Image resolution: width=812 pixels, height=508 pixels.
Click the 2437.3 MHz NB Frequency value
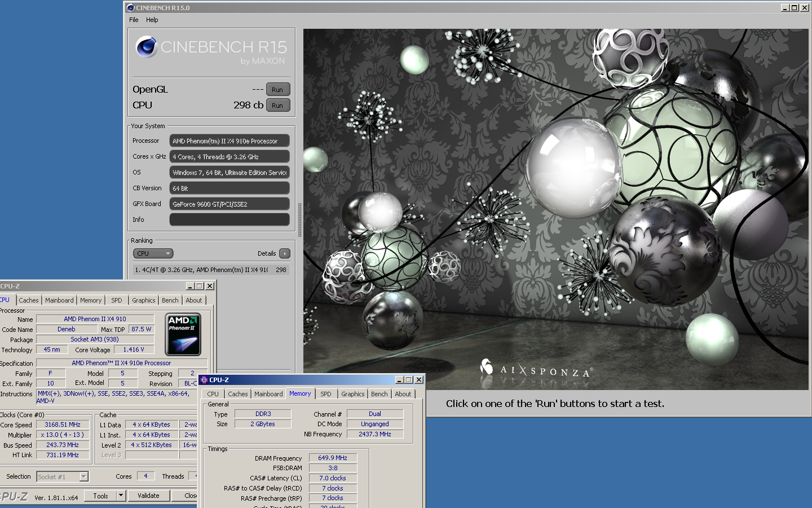375,434
